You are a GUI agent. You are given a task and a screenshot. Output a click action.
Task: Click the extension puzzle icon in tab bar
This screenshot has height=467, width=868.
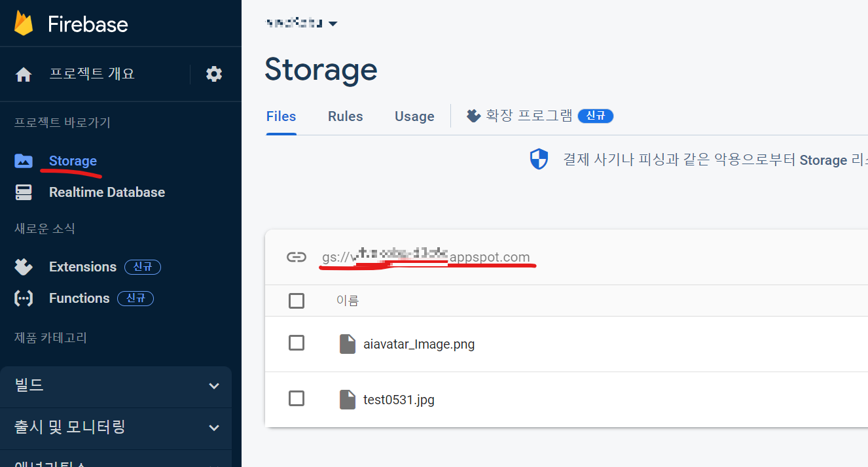(473, 116)
